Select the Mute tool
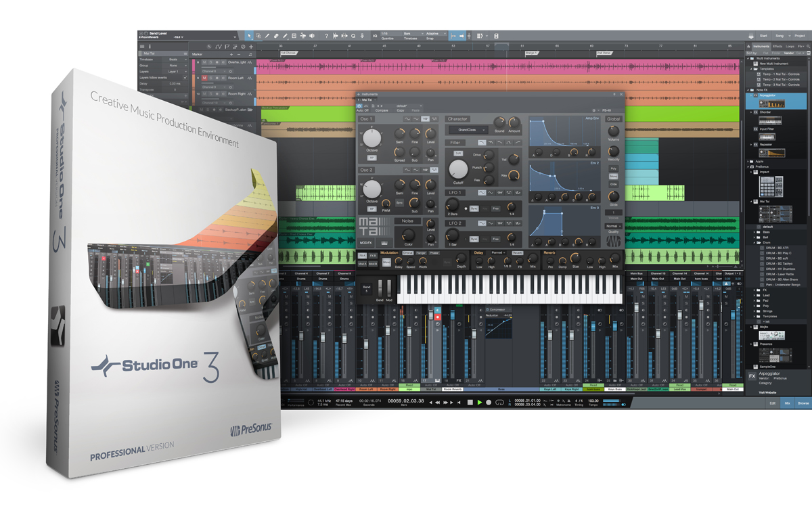The width and height of the screenshot is (812, 523). 294,36
